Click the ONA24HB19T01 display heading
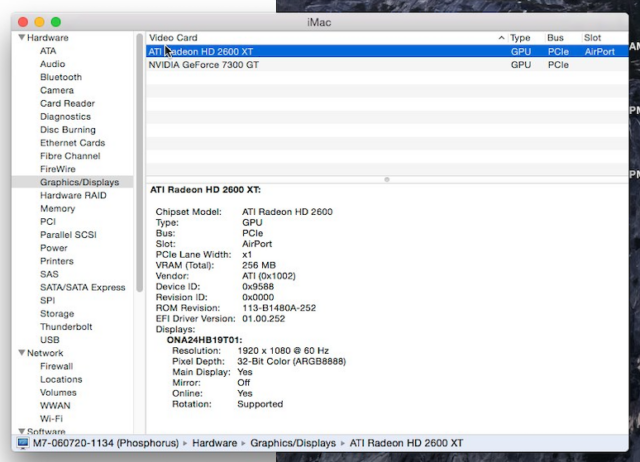Image resolution: width=640 pixels, height=462 pixels. pos(204,340)
